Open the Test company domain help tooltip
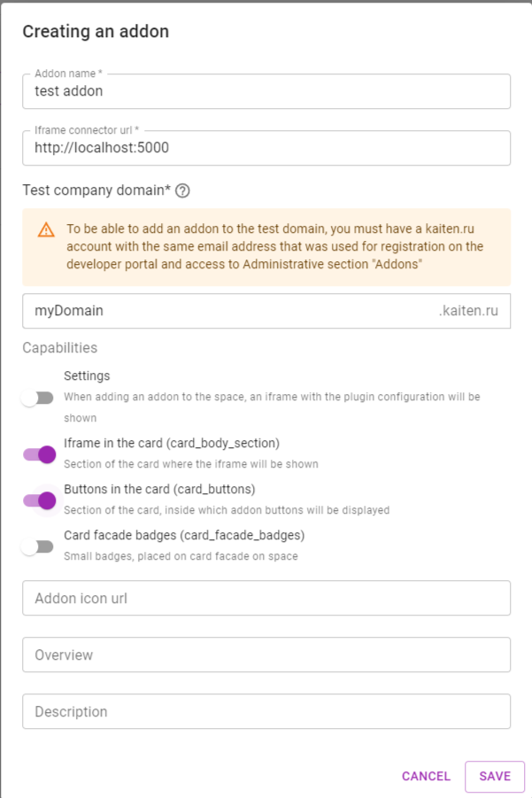The image size is (532, 798). click(x=183, y=190)
